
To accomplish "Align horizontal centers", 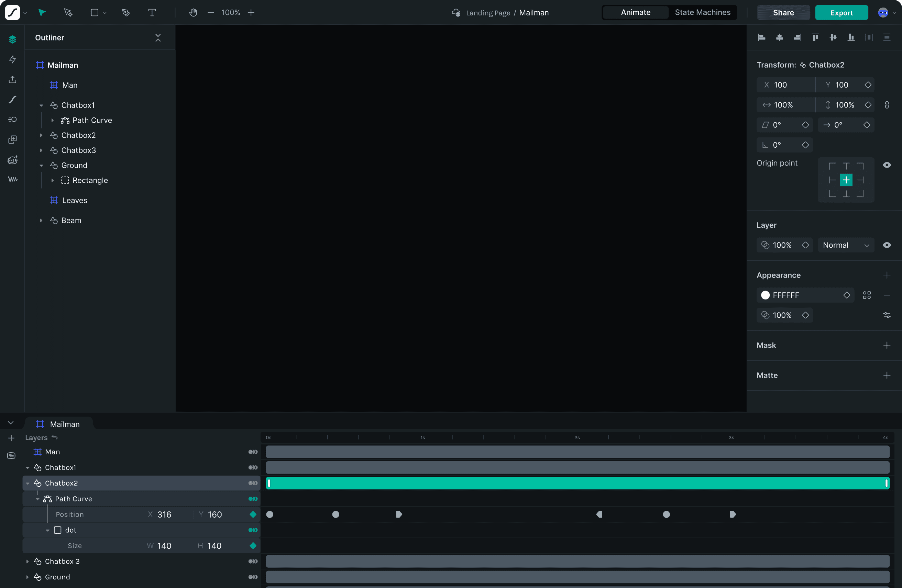I will (780, 37).
